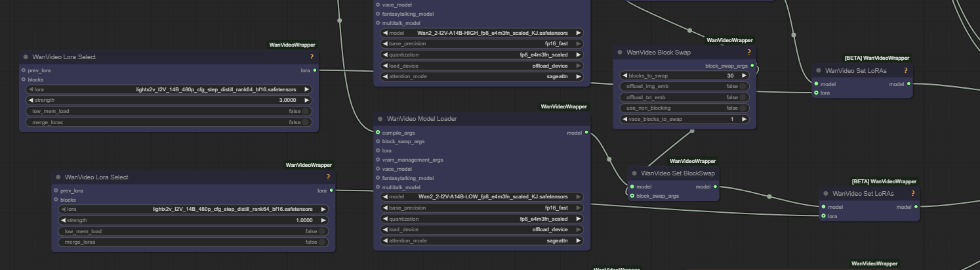Screen dimensions: 980x270
Task: Open help on Lora Select with strength 3.0000
Action: (x=312, y=57)
